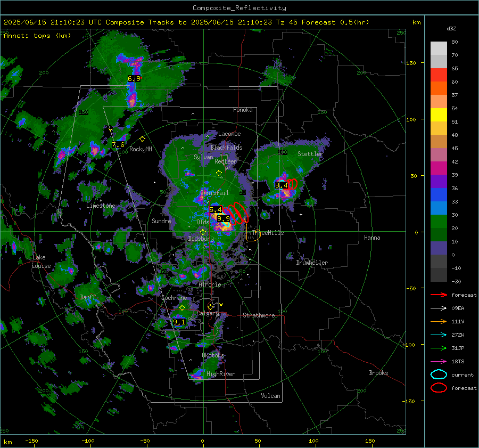Click the 36 dBZ blue color swatch
This screenshot has width=479, height=448.
(x=439, y=195)
